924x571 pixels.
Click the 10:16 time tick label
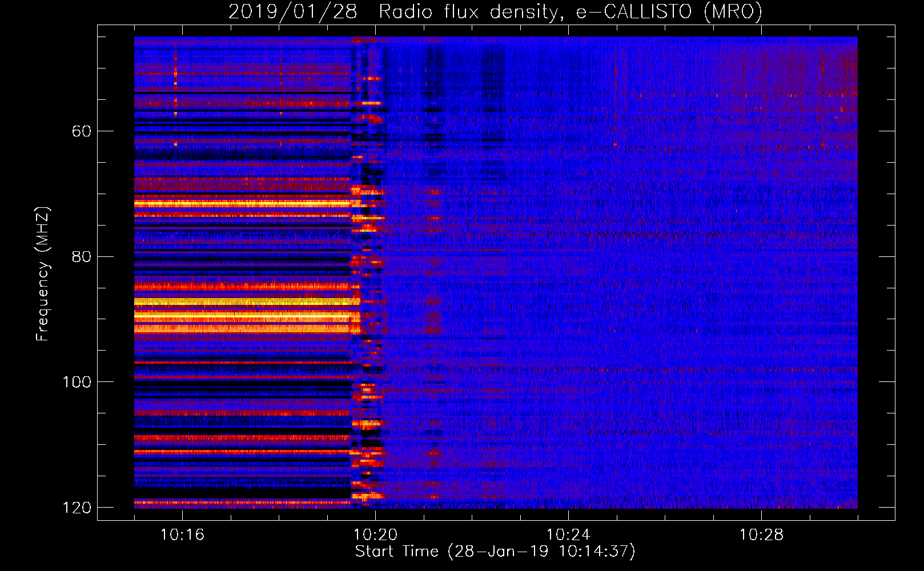click(182, 535)
